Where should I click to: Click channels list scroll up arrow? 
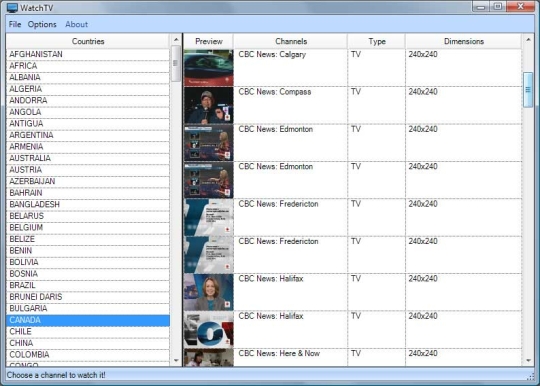click(528, 40)
